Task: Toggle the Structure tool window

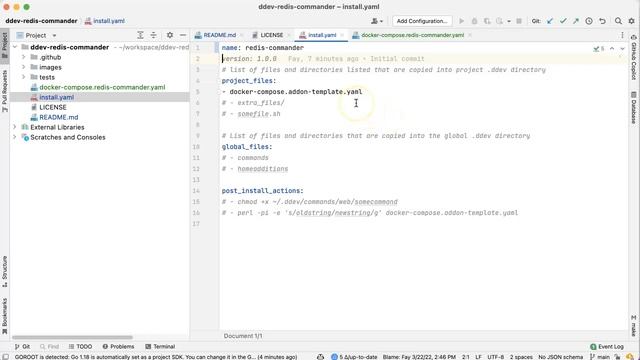Action: 4,271
